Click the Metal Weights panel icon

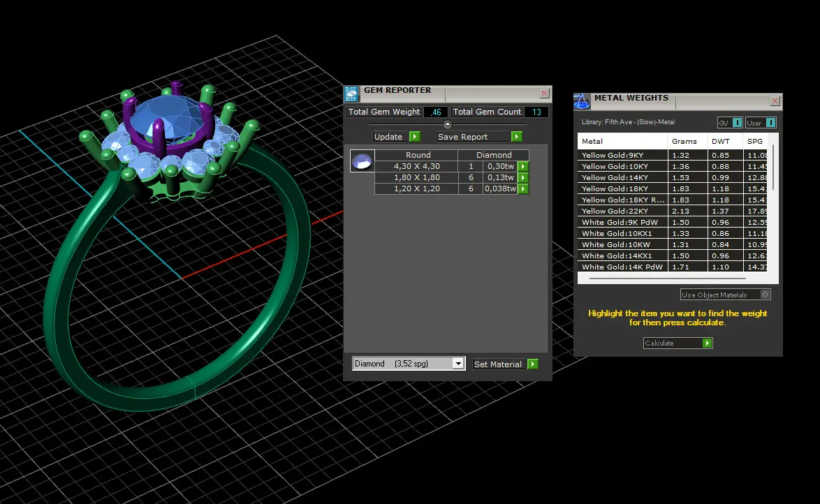[x=582, y=101]
